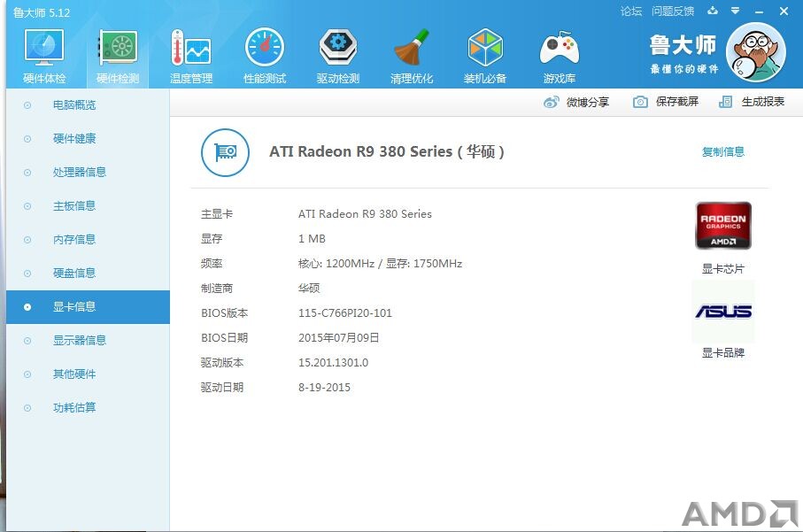The image size is (803, 532).
Task: Click 保存截屏 save screenshot button
Action: (677, 102)
